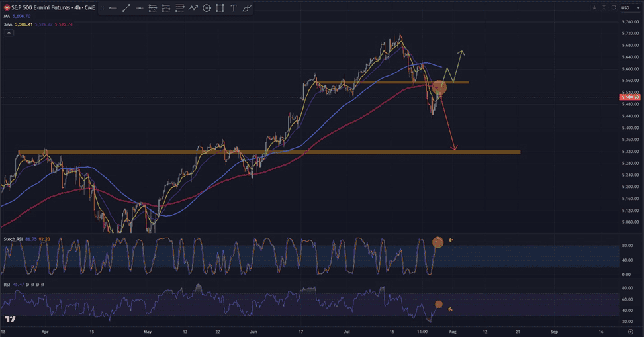Click the 3MA indicator legend label
This screenshot has height=337, width=644.
8,24
